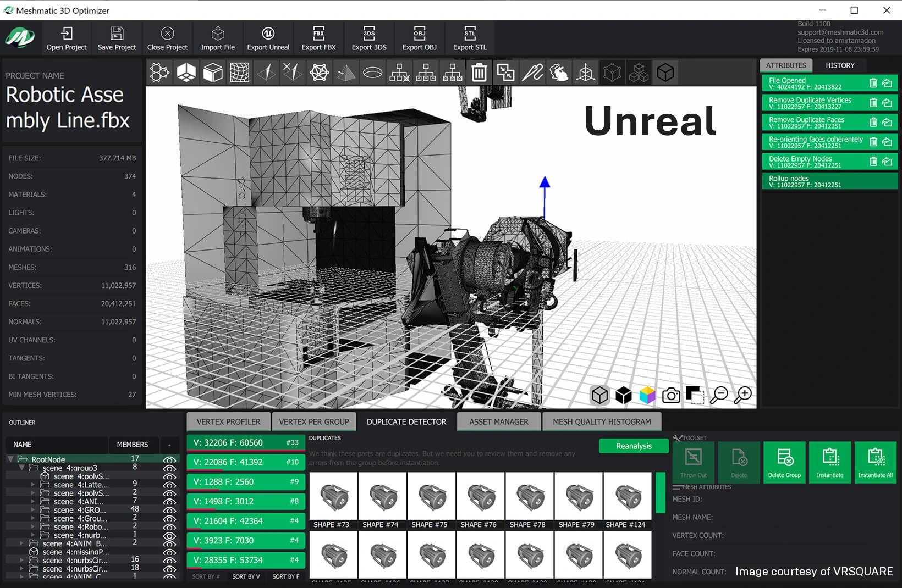
Task: Switch to the HISTORY tab
Action: (x=840, y=65)
